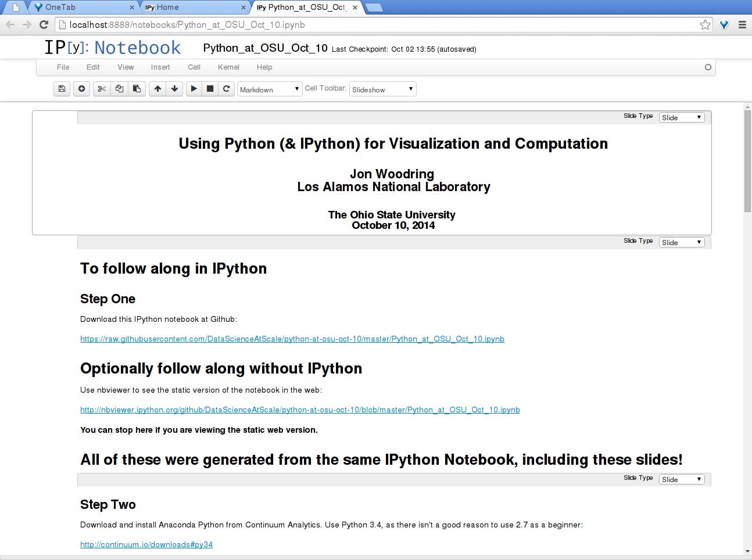Paste the cell below using the clipboard icon
The image size is (752, 560).
click(137, 89)
